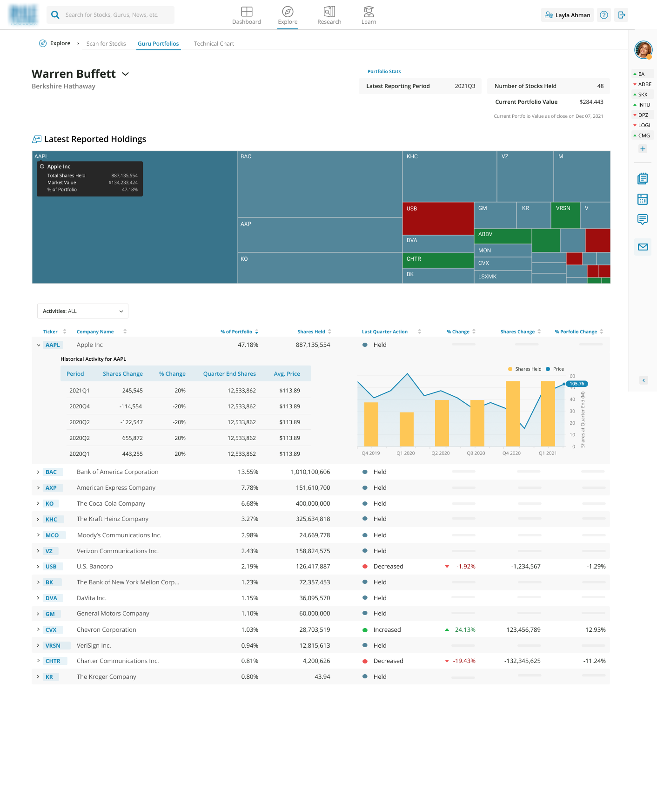Click the 105.76 price marker
The height and width of the screenshot is (812, 657).
coord(577,384)
